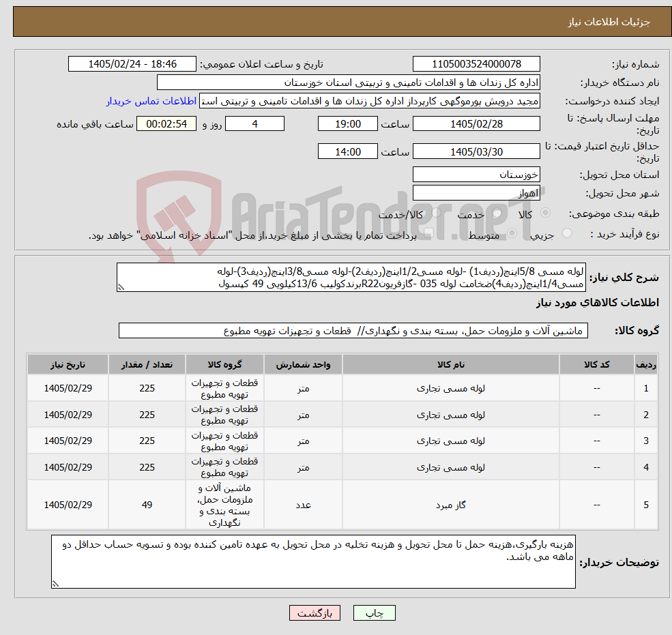Click لوله مسی تجاری in row 3
This screenshot has width=672, height=635.
click(451, 441)
